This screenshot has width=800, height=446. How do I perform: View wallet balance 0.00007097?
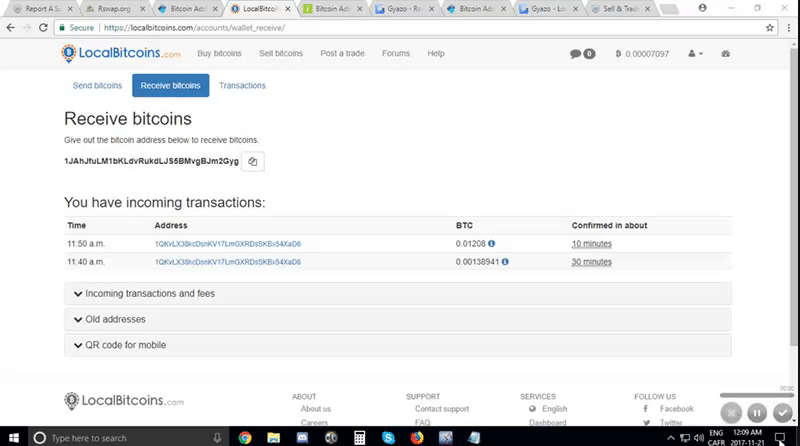click(x=642, y=54)
